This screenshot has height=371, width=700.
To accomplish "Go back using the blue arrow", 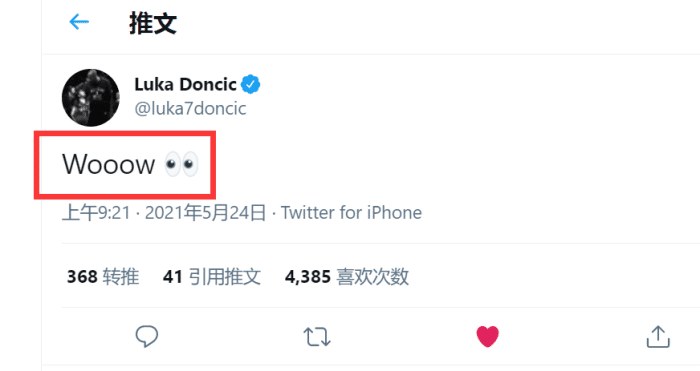I will point(79,21).
